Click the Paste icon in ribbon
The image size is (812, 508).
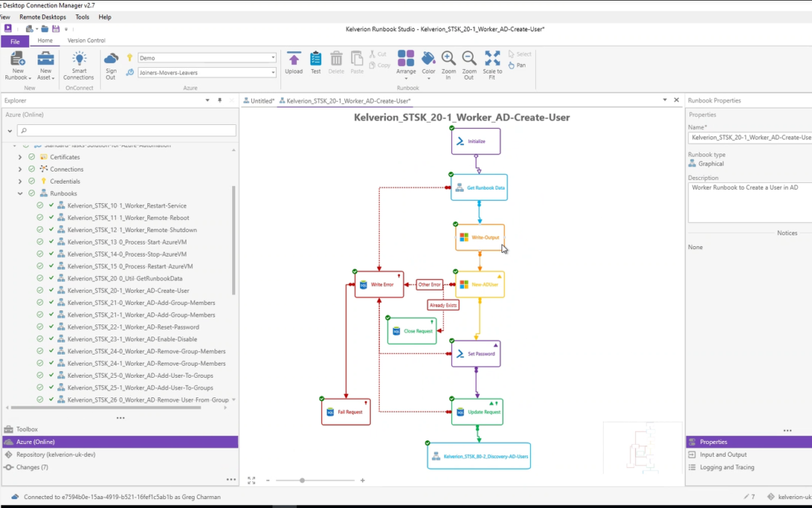tap(357, 59)
